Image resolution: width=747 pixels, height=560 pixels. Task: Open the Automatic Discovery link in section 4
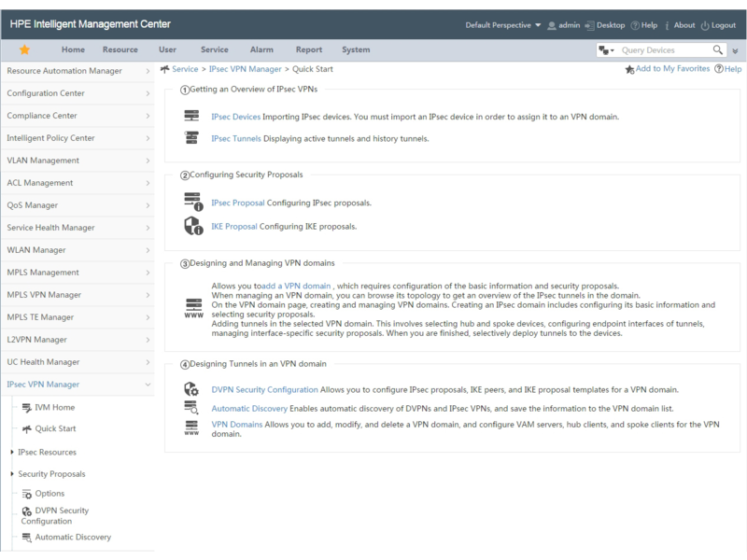pyautogui.click(x=249, y=409)
